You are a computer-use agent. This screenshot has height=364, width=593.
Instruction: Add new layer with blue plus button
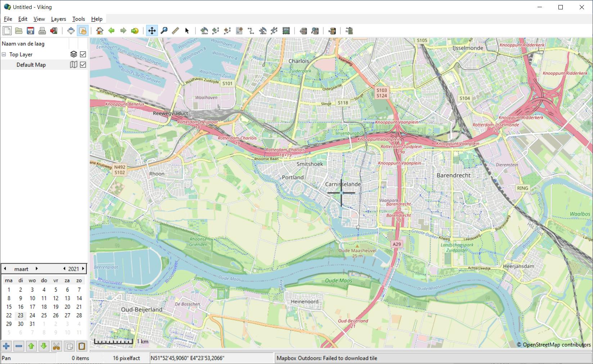point(6,346)
